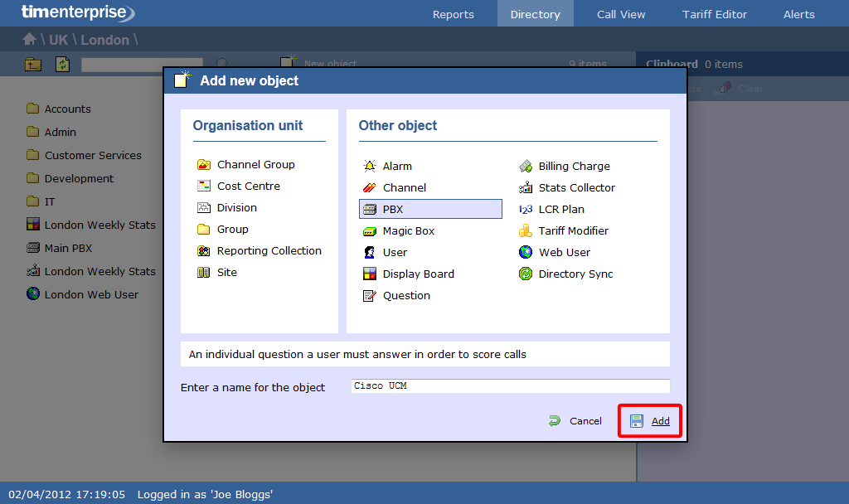Click the Channel Group icon
The height and width of the screenshot is (504, 849).
coord(204,165)
